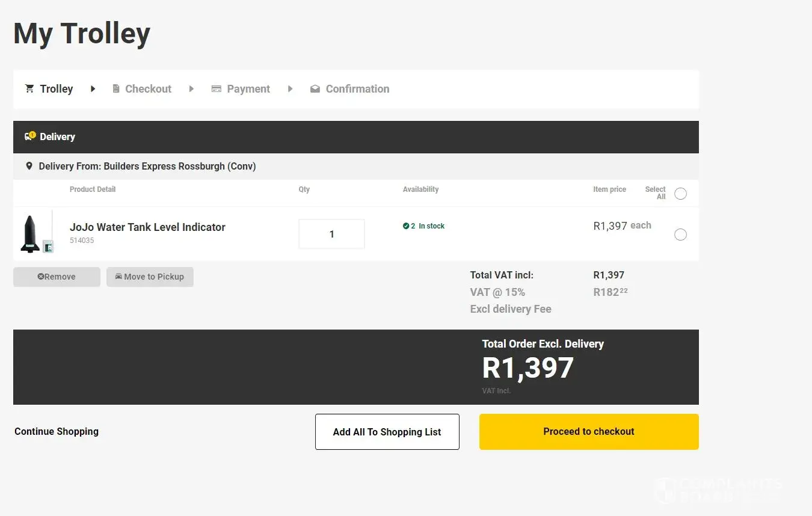This screenshot has width=812, height=516.
Task: Select the JoJo Water Tank item radio button
Action: click(x=680, y=235)
